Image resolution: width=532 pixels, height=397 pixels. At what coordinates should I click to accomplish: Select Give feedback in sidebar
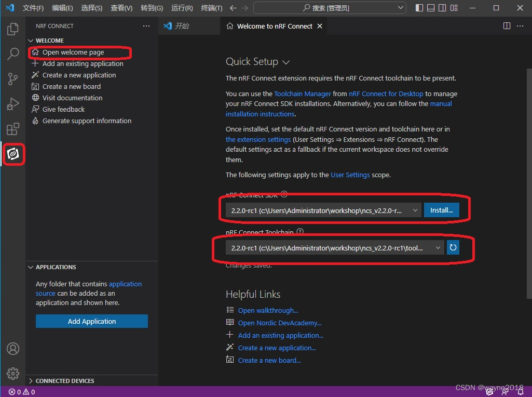[63, 109]
